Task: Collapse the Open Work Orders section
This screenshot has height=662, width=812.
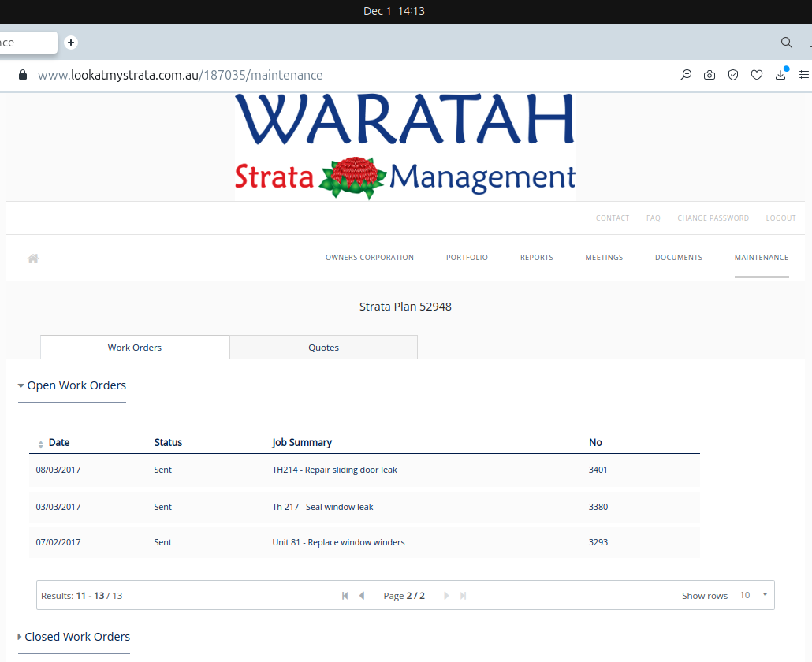Action: 72,385
